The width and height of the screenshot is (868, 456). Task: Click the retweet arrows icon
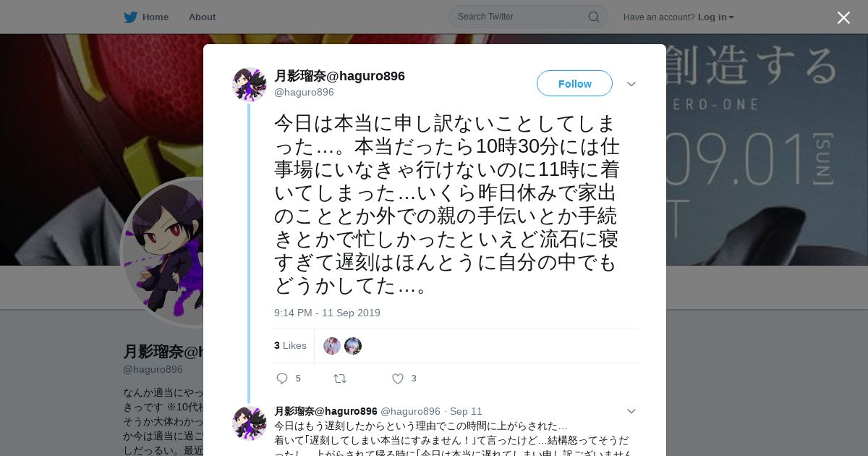[339, 379]
